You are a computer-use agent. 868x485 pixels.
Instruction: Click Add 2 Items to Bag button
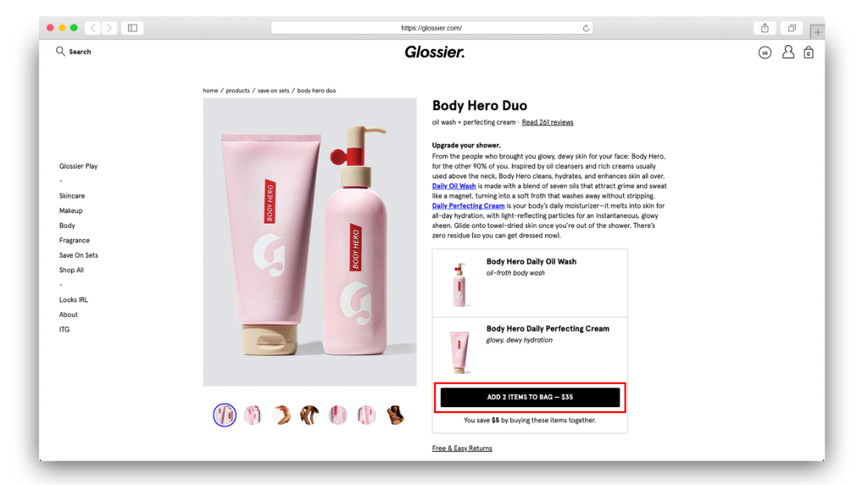(530, 397)
